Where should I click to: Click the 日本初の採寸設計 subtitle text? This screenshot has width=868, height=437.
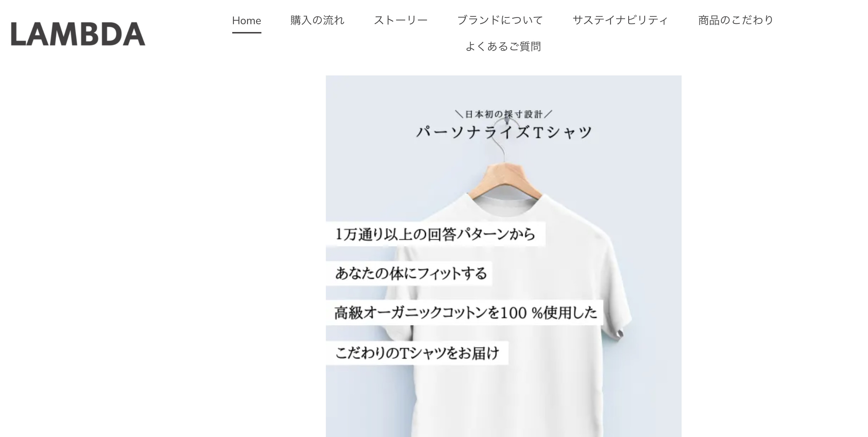coord(504,114)
